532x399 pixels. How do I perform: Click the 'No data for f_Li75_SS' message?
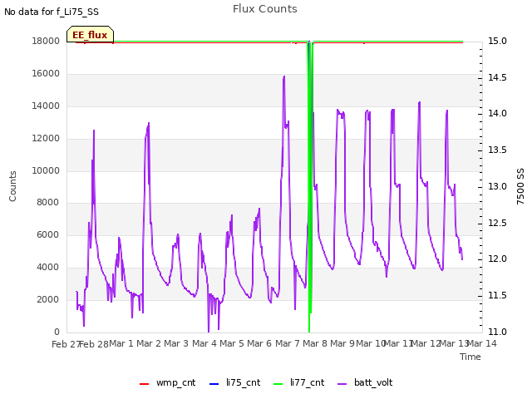[x=52, y=12]
